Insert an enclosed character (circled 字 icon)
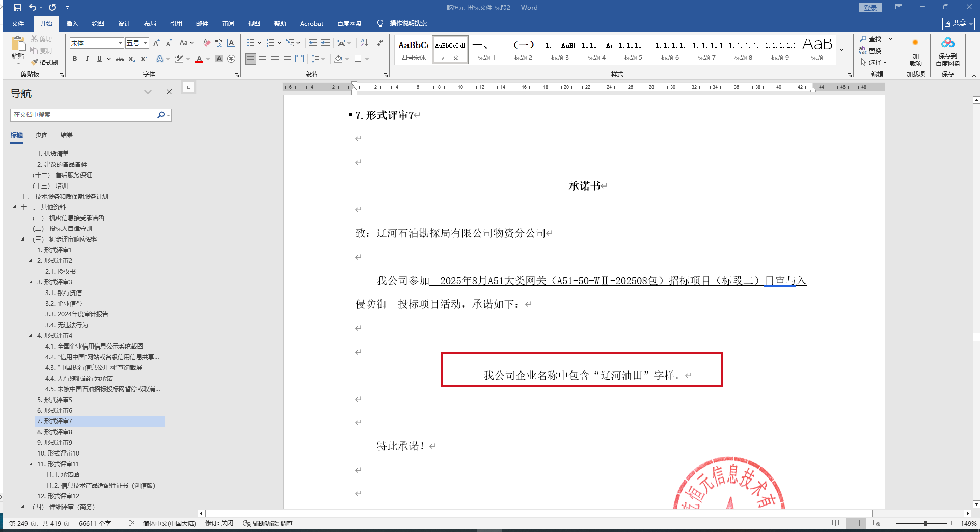 point(231,59)
